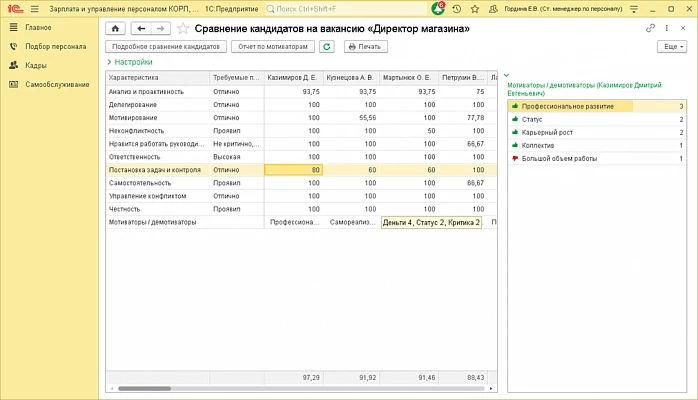This screenshot has height=400, width=698.
Task: Copy link to this form icon
Action: [650, 28]
